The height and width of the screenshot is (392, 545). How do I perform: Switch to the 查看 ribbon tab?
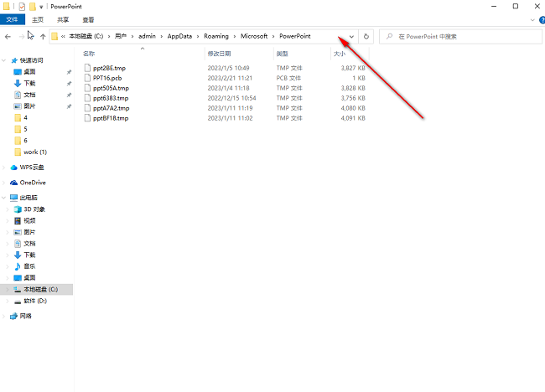point(88,20)
